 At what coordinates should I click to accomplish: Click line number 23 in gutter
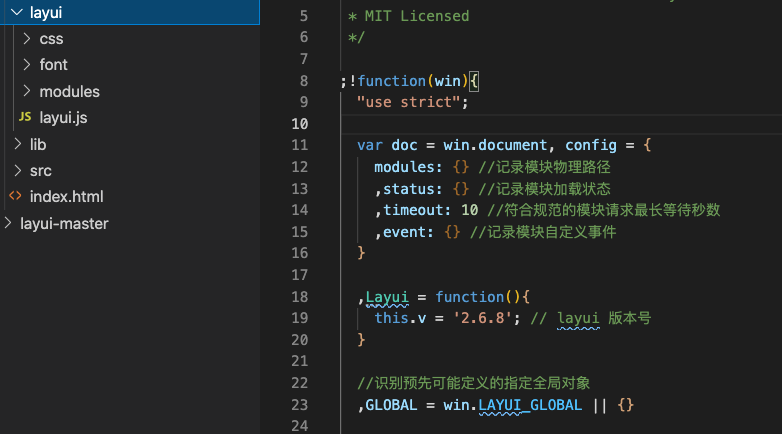[x=300, y=405]
